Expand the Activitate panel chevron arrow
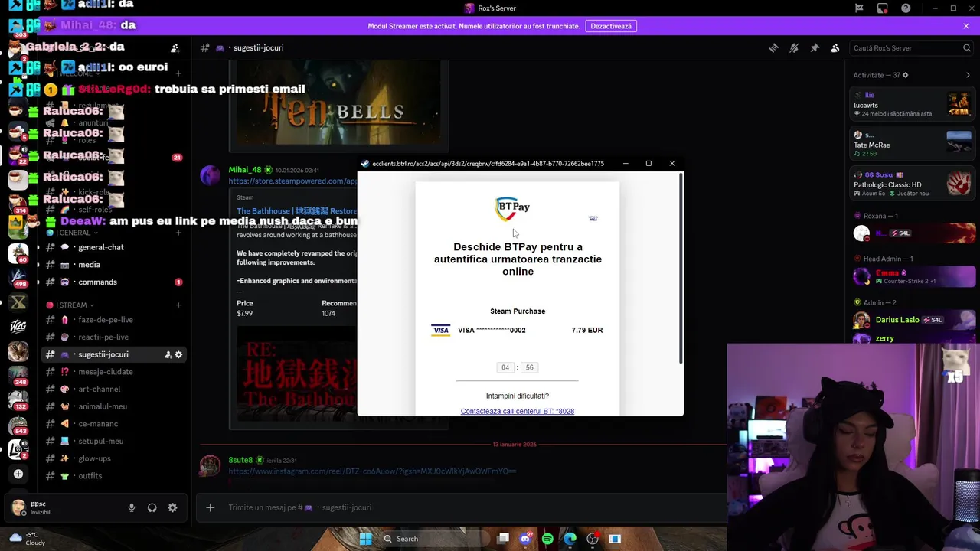The width and height of the screenshot is (980, 551). [x=968, y=75]
